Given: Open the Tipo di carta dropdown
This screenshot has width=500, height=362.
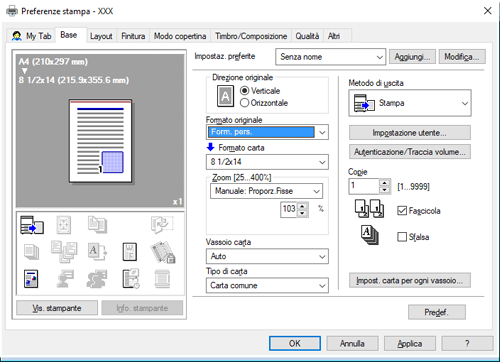Looking at the screenshot, I should pyautogui.click(x=267, y=286).
